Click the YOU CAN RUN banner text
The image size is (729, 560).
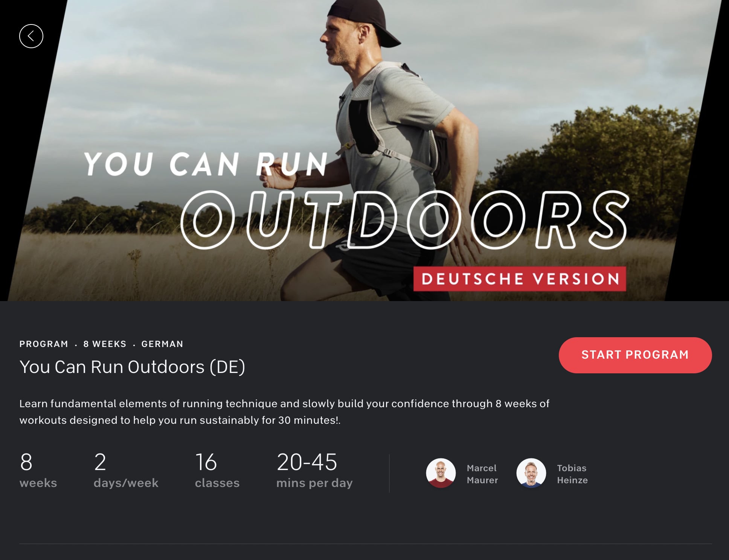(205, 164)
